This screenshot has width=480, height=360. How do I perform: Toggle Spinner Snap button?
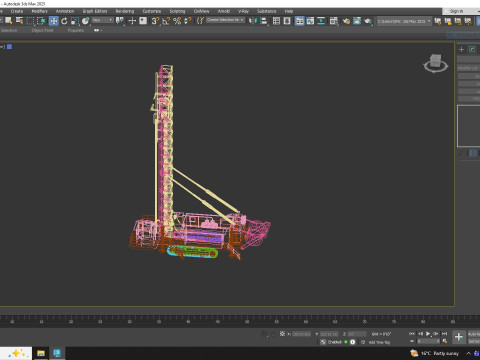tap(188, 21)
